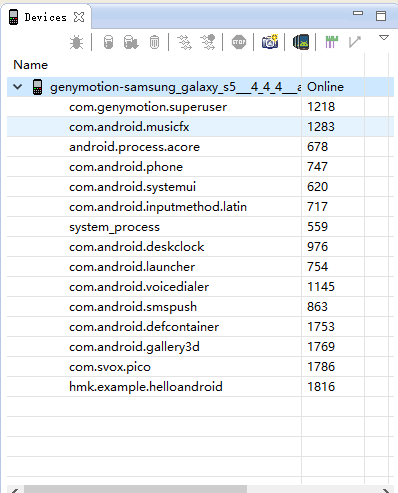Click the Cause GC trash icon
The image size is (398, 493).
coord(154,42)
